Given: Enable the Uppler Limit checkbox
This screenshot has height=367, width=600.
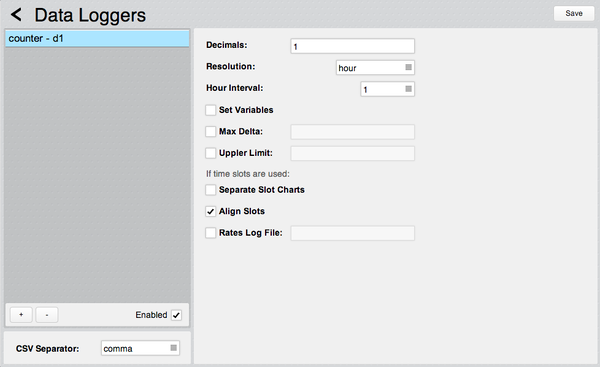Looking at the screenshot, I should coord(210,153).
